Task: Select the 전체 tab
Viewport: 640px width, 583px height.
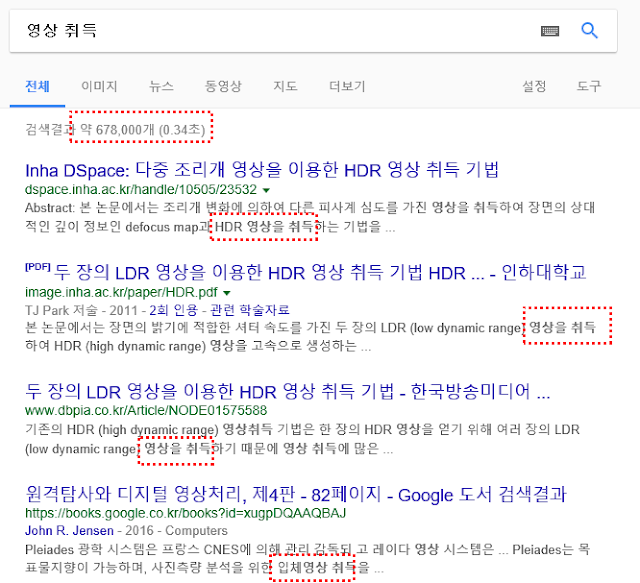Action: tap(37, 86)
